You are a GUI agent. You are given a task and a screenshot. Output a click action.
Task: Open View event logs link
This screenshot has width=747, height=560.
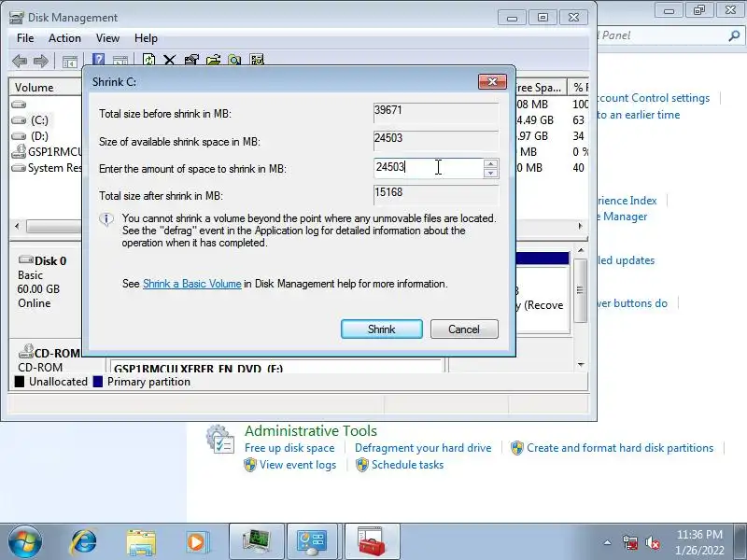pyautogui.click(x=298, y=465)
